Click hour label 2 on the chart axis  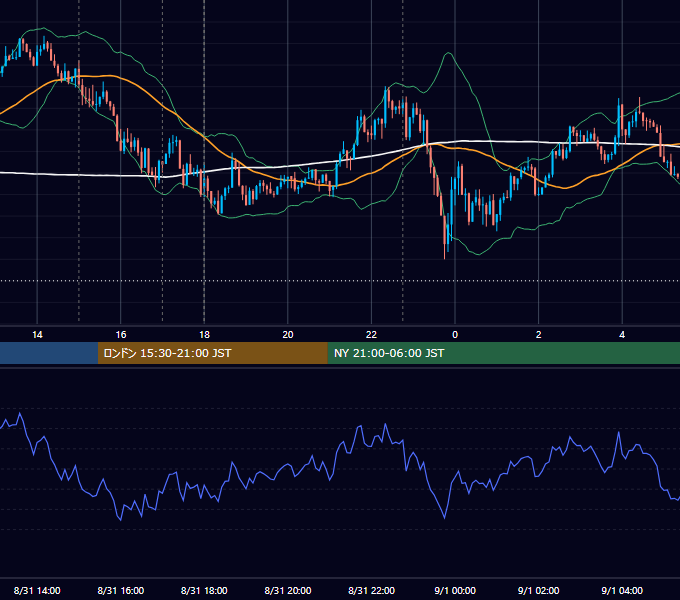coord(539,335)
